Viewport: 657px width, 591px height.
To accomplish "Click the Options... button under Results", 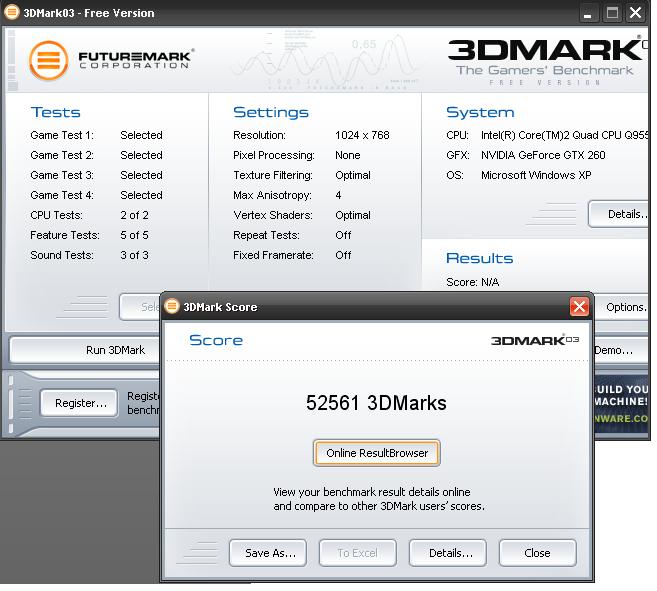I will pyautogui.click(x=621, y=307).
